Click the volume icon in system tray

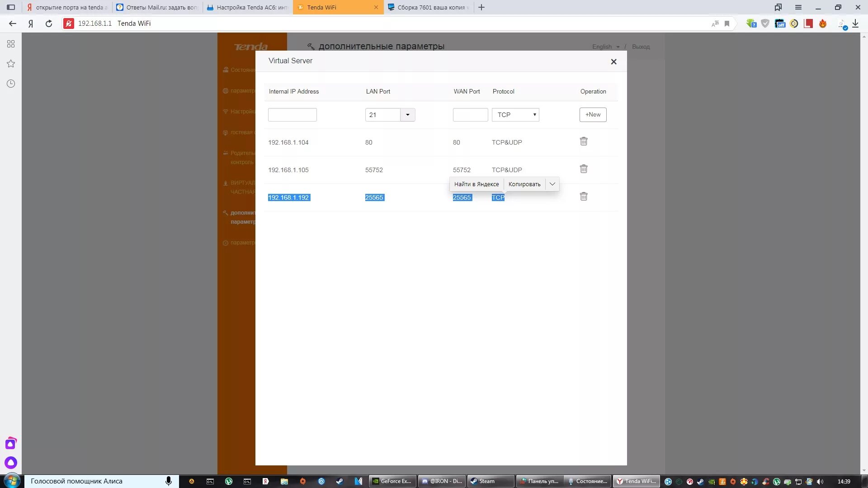click(820, 482)
